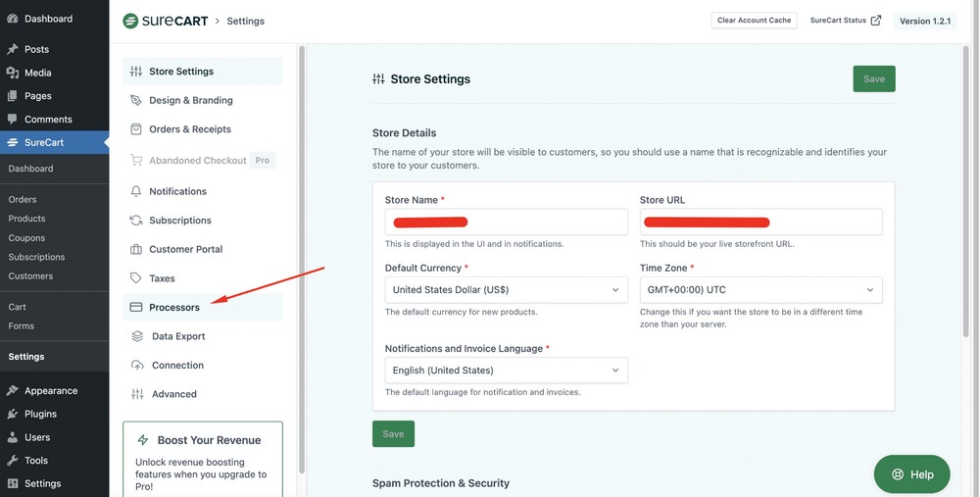The image size is (980, 497).
Task: Click the Design & Branding paintbrush icon
Action: [x=136, y=100]
